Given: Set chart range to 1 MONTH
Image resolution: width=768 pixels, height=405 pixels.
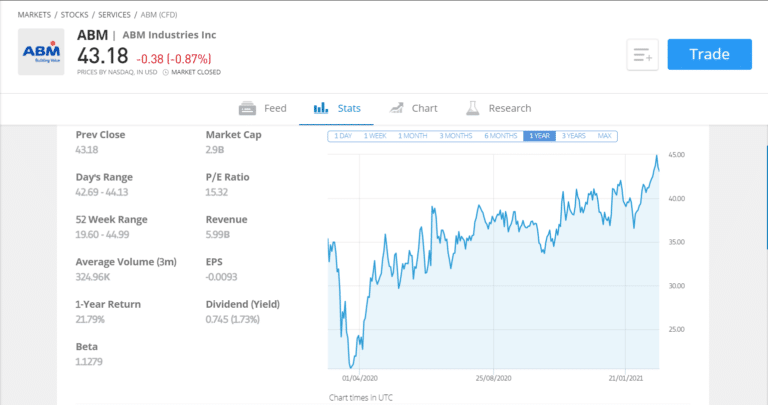Looking at the screenshot, I should pyautogui.click(x=412, y=136).
